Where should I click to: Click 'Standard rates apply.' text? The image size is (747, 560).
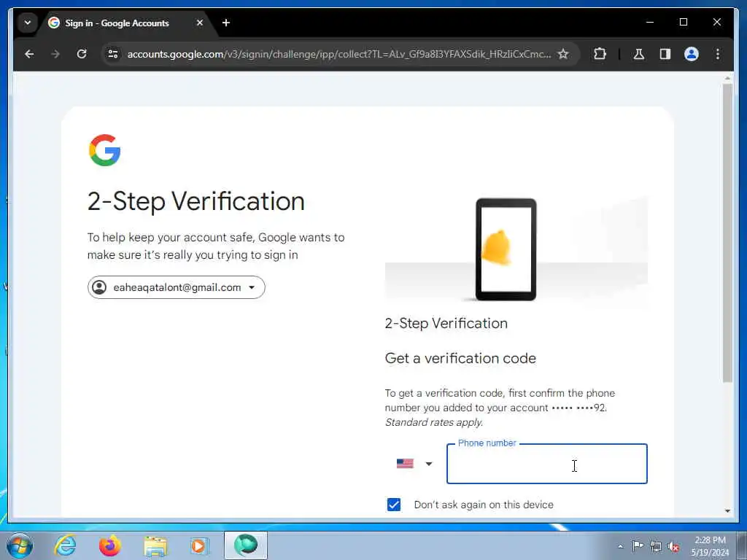tap(434, 422)
